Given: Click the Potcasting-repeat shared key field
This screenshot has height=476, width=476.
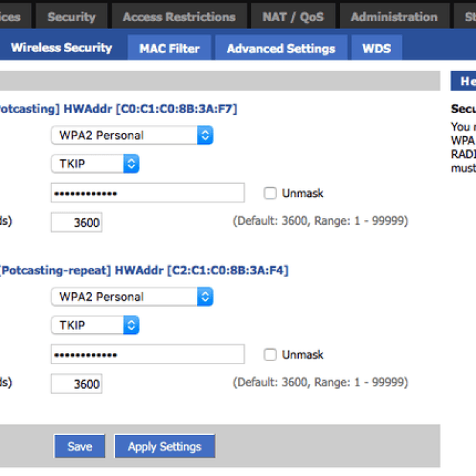Looking at the screenshot, I should [x=147, y=354].
